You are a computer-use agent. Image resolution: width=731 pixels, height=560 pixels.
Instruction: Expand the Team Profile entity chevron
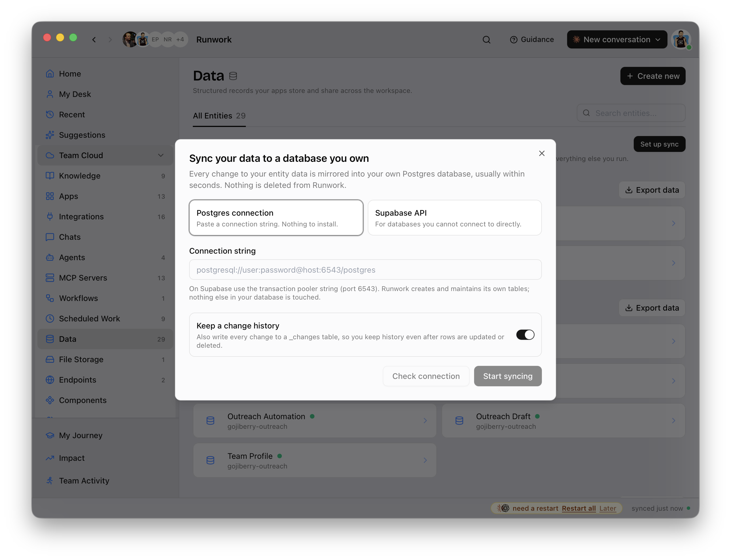pos(425,460)
